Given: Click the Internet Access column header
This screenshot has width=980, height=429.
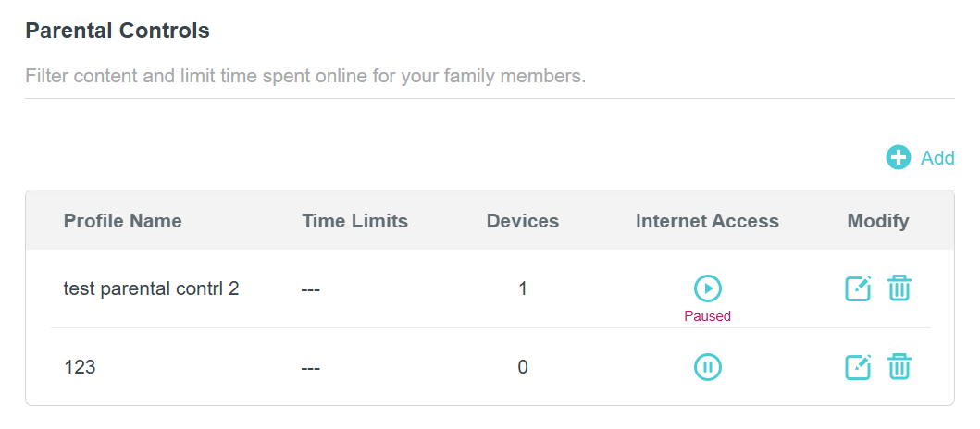Looking at the screenshot, I should (x=707, y=221).
